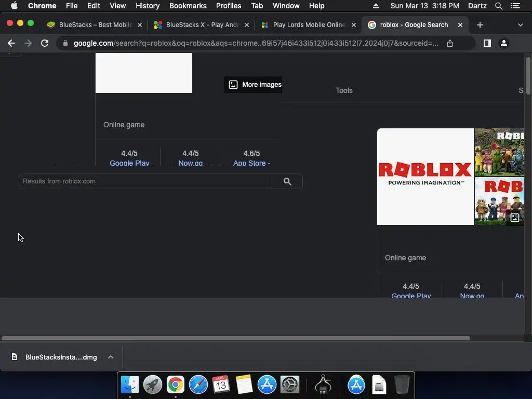Viewport: 532px width, 399px height.
Task: Open System Information chip icon in Dock
Action: (323, 385)
